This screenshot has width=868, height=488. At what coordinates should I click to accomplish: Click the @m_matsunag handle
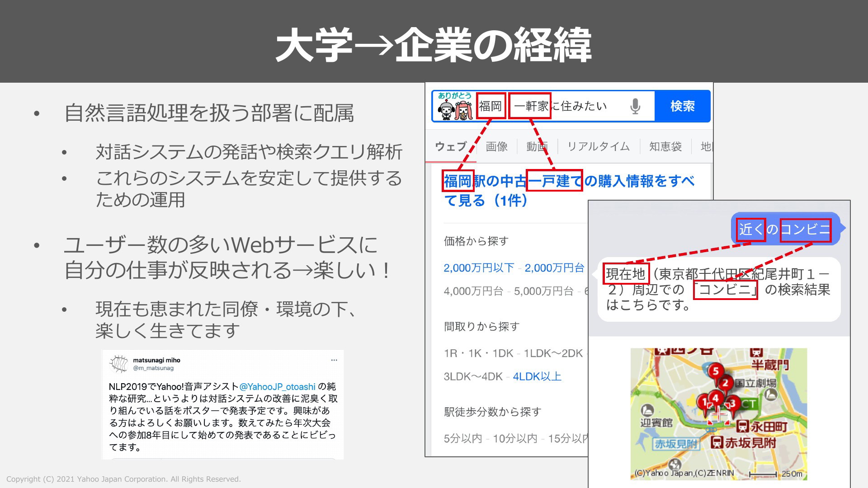153,368
